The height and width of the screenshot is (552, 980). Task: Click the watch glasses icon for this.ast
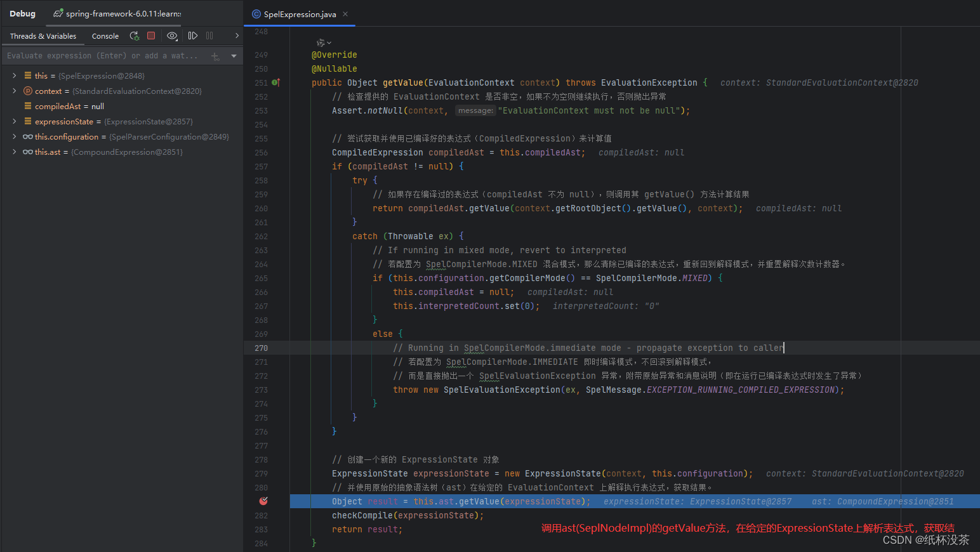[x=28, y=152]
